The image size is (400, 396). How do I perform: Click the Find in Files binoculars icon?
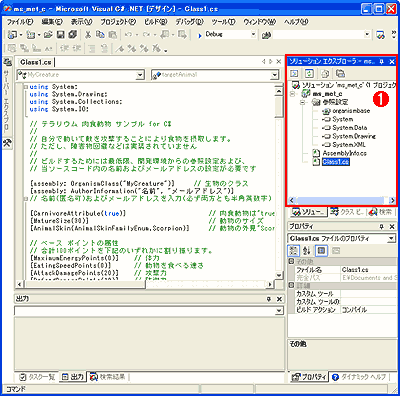pos(266,35)
